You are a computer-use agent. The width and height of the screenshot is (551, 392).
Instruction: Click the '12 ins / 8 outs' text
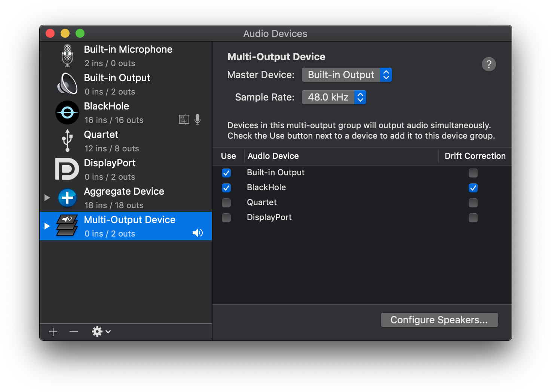click(x=111, y=148)
